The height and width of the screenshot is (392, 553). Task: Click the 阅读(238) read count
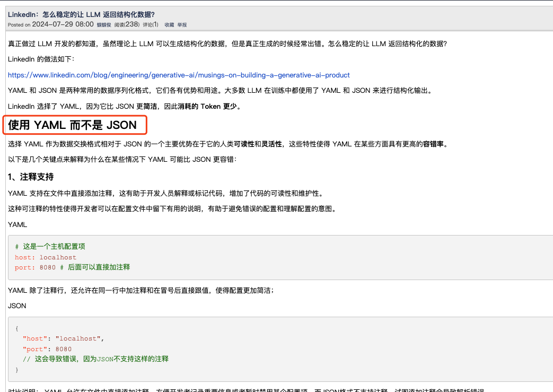127,24
